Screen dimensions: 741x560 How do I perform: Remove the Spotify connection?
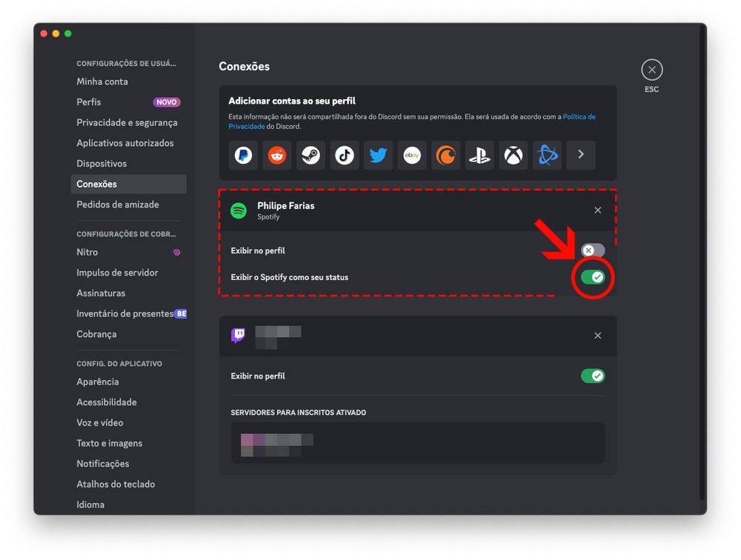(598, 210)
